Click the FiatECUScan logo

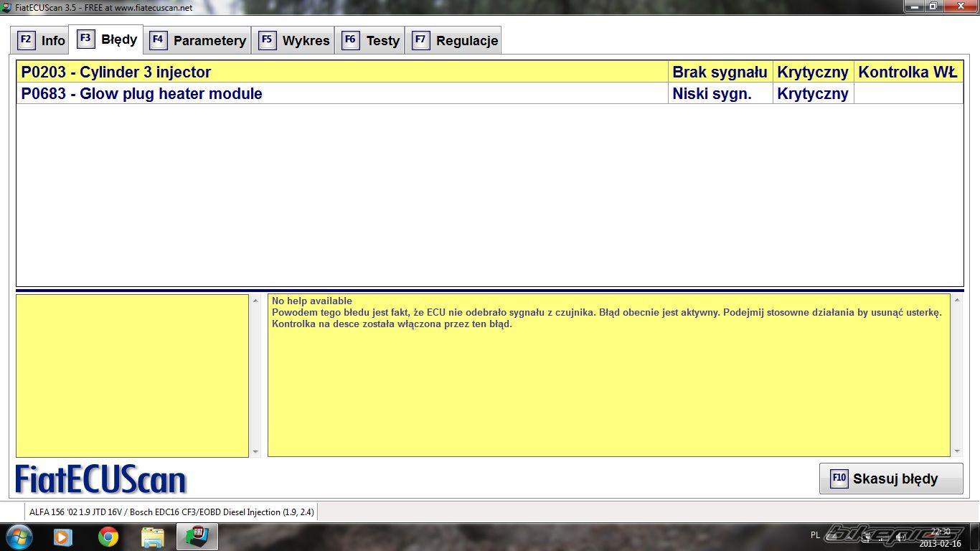tap(100, 479)
